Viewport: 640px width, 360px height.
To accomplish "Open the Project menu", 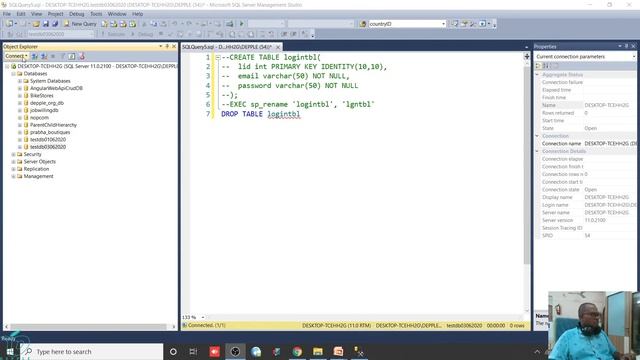I will (56, 14).
